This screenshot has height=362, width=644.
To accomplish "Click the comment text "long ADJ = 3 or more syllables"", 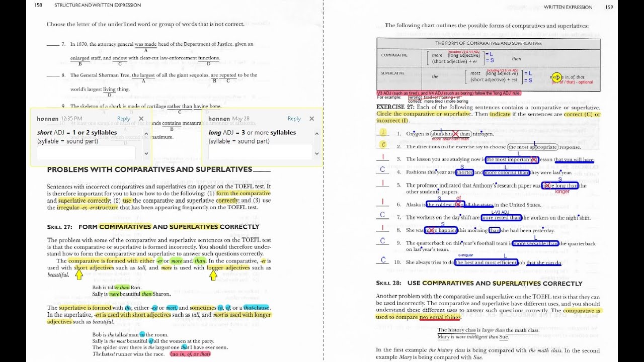I will 253,133.
